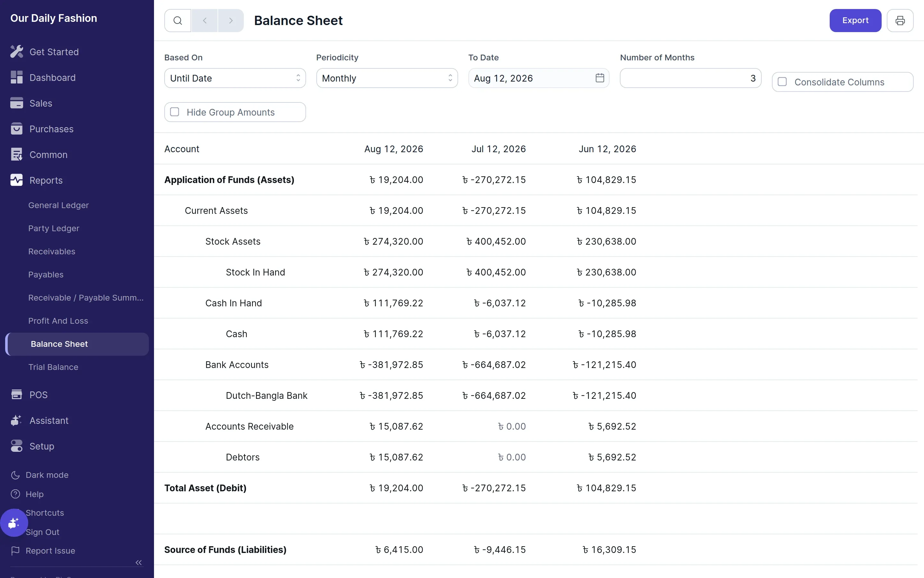Open the Periodicity dropdown
This screenshot has height=578, width=924.
387,78
